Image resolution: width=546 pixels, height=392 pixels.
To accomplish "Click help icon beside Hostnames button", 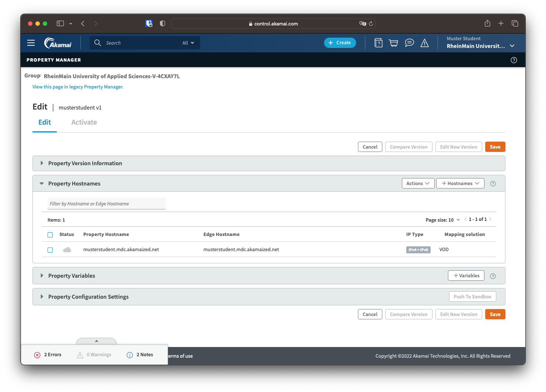I will tap(493, 184).
